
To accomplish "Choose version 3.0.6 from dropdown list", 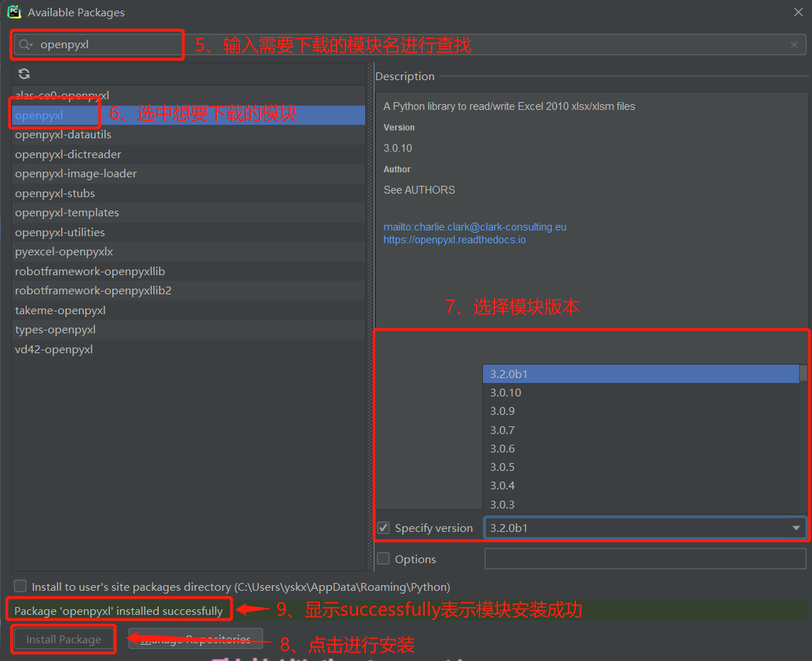I will (x=640, y=449).
